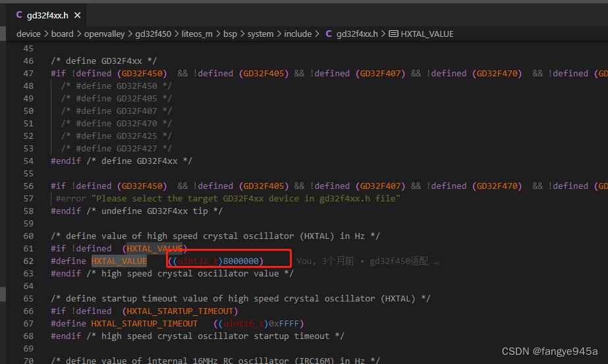
Task: Open 'board' breadcrumb segment
Action: coord(62,34)
